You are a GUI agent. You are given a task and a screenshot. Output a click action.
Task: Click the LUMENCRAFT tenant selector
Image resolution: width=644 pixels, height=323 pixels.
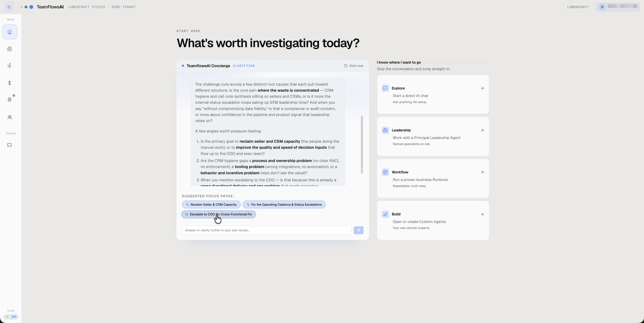point(578,7)
